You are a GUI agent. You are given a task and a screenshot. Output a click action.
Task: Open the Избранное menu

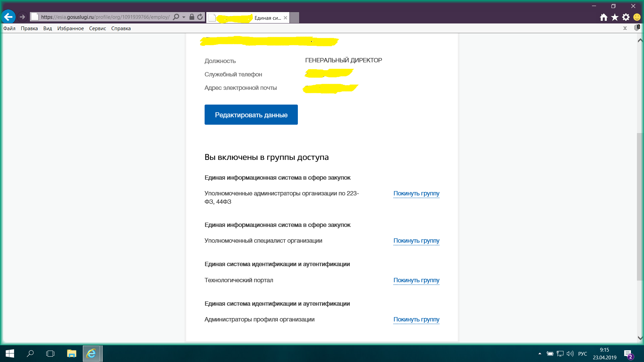point(70,28)
